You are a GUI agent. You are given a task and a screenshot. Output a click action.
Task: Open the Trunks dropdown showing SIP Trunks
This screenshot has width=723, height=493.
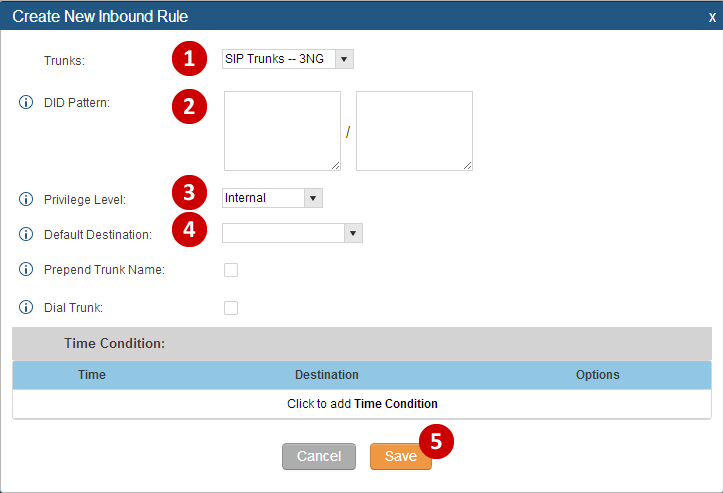point(287,59)
